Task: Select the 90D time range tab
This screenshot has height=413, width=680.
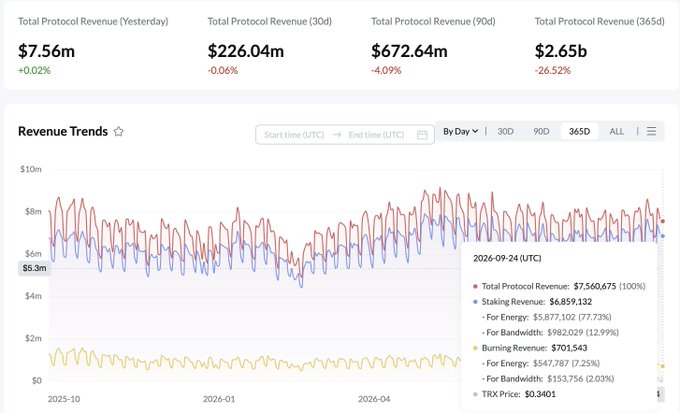Action: [541, 131]
